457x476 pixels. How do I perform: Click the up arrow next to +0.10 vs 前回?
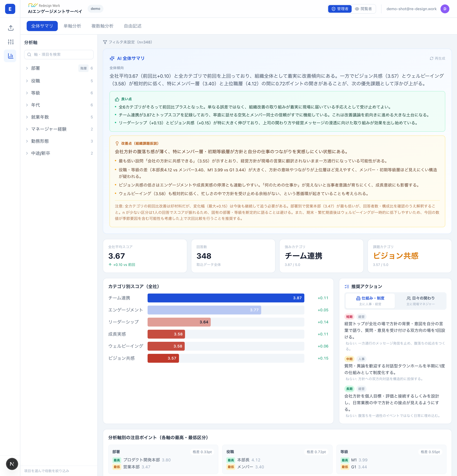pos(110,265)
